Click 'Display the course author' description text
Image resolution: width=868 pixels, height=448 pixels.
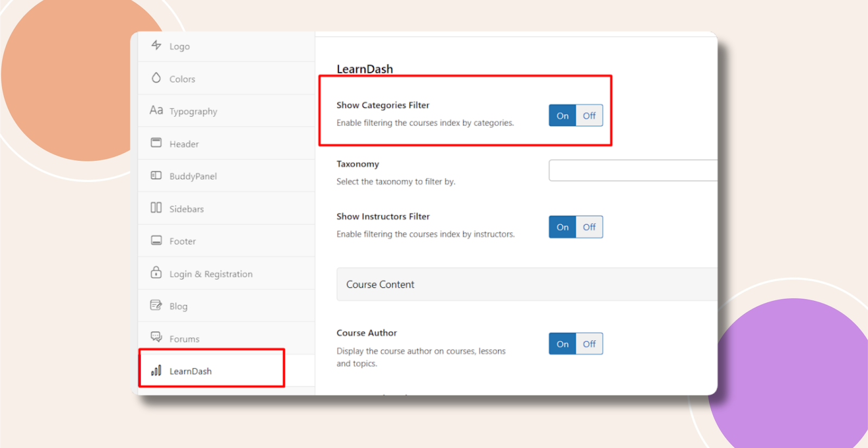coord(421,357)
